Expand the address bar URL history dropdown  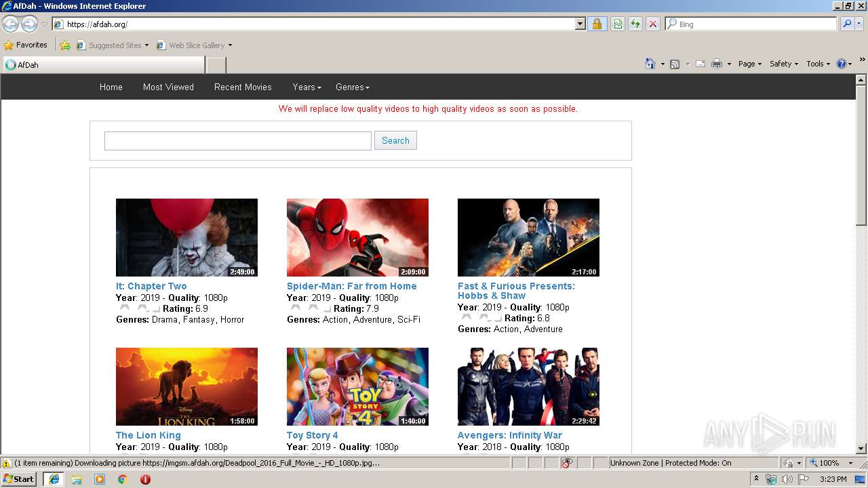coord(580,24)
